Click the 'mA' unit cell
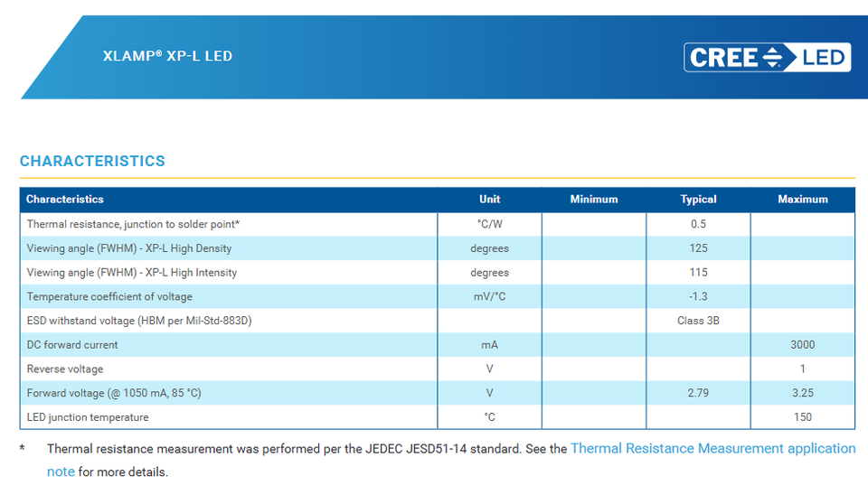 click(x=489, y=344)
